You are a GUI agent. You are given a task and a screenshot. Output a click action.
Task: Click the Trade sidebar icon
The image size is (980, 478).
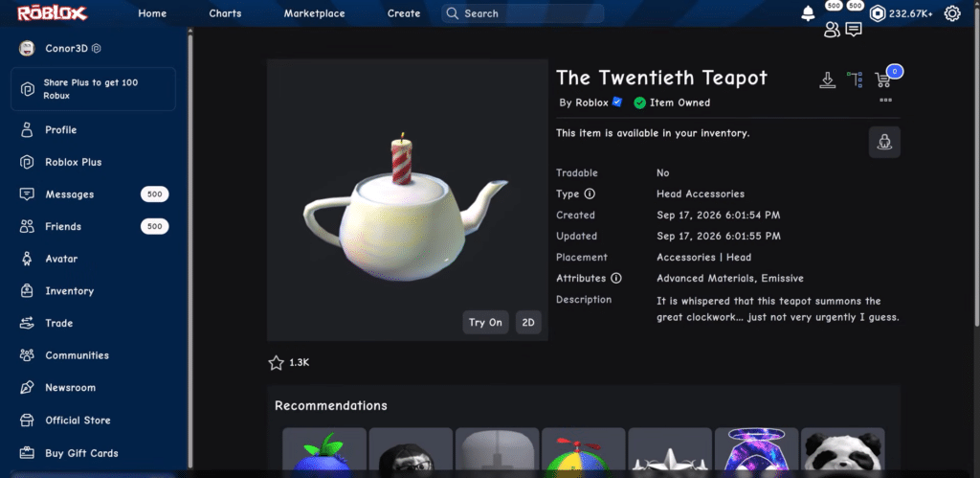click(26, 324)
